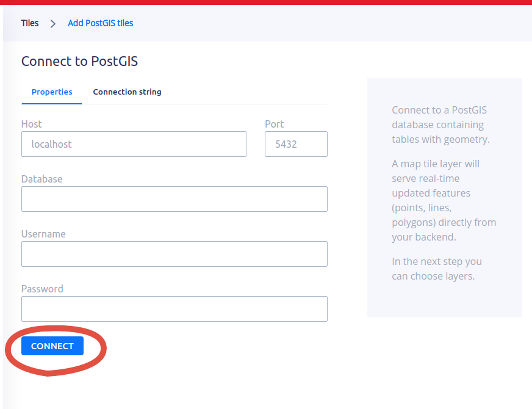Click the Port field label
Screen dimensions: 532x409
tap(274, 124)
